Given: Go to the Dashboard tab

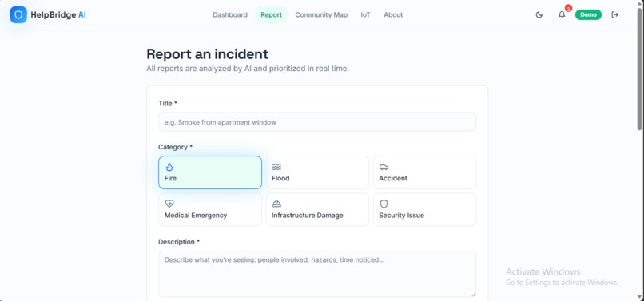Looking at the screenshot, I should click(x=230, y=15).
